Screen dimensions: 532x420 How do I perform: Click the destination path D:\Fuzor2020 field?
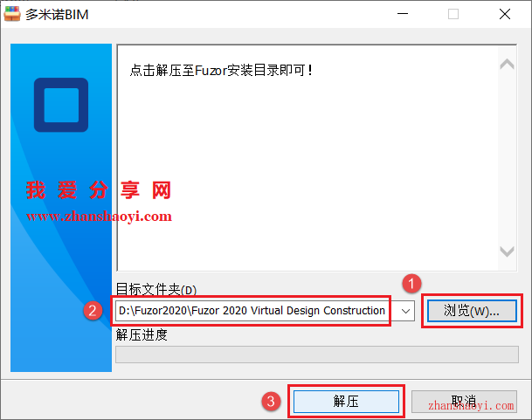[x=265, y=311]
